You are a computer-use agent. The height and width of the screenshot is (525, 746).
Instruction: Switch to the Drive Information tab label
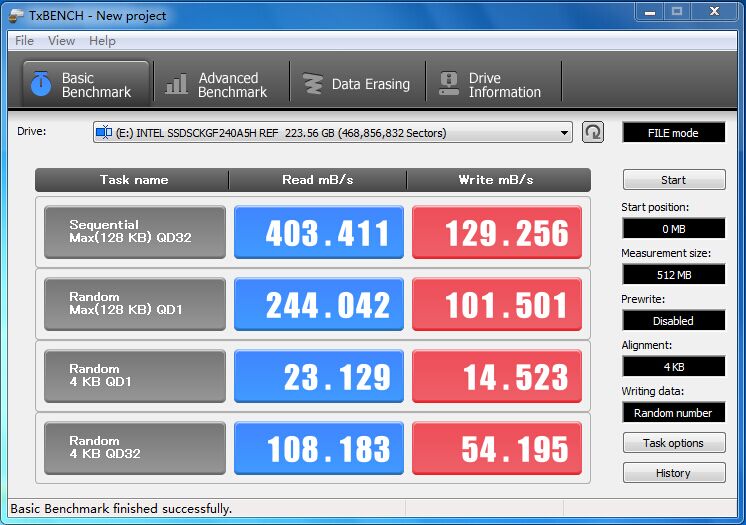(x=505, y=85)
